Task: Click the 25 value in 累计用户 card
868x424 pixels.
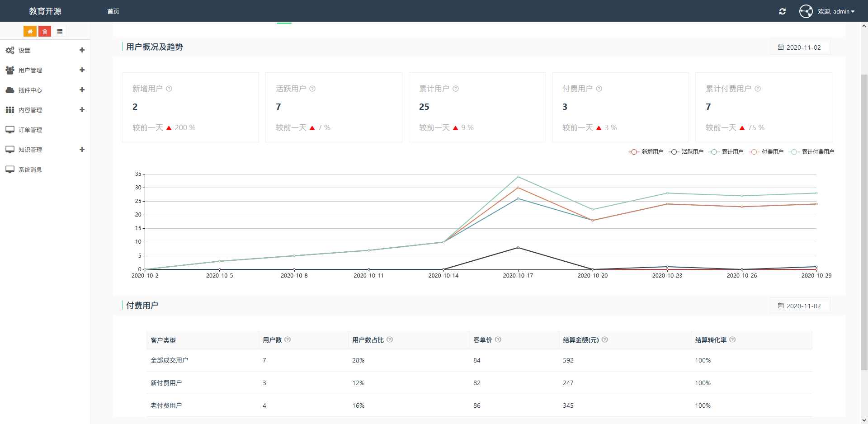Action: (x=424, y=107)
